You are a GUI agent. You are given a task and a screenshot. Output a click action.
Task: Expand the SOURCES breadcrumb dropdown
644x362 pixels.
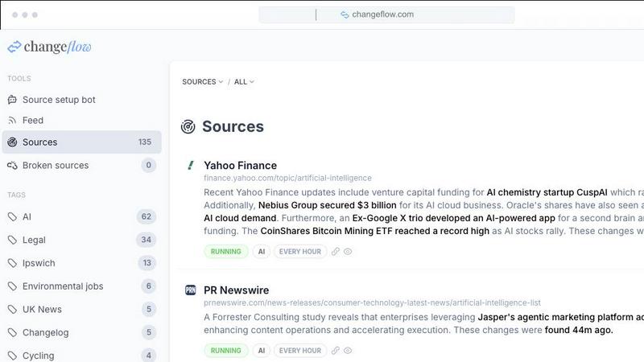click(x=203, y=82)
